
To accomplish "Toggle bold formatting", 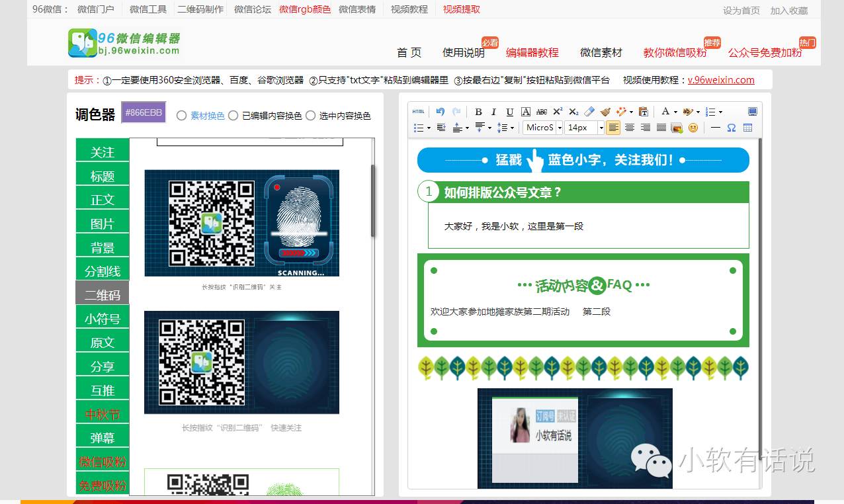I will [478, 112].
